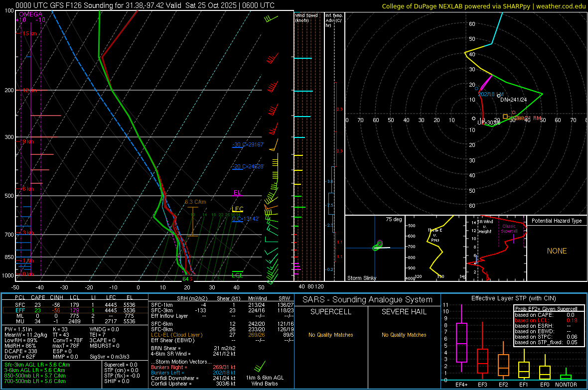This screenshot has width=588, height=390.
Task: Click the "DN=241/24" hodograph label
Action: click(x=513, y=100)
